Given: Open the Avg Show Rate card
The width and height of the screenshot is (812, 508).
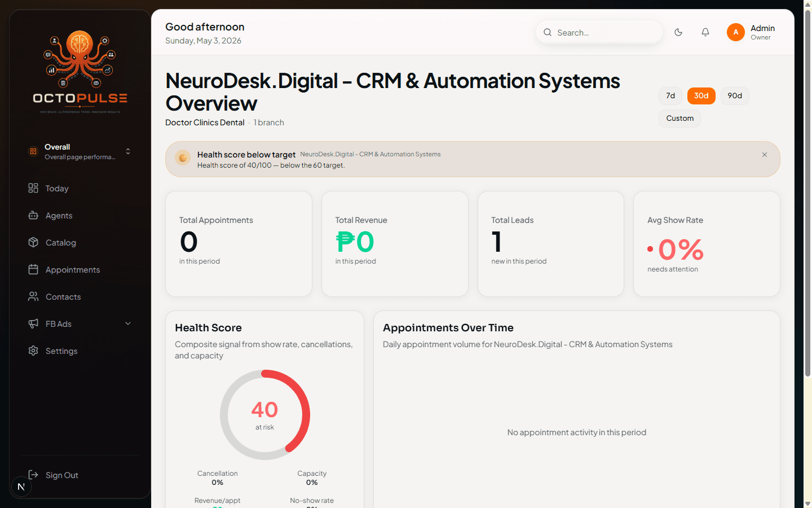Looking at the screenshot, I should 707,244.
